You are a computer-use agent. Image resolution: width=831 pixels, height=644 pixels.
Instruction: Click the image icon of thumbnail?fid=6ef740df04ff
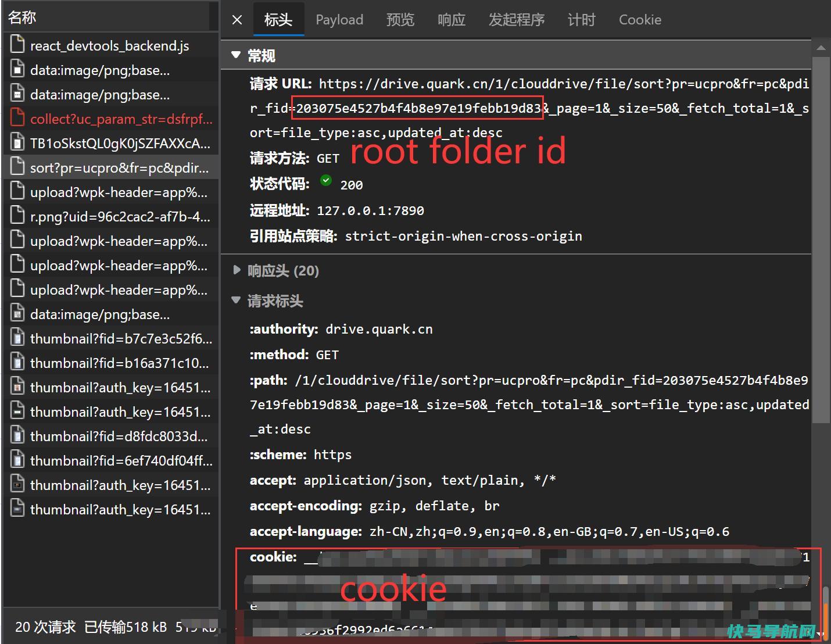(17, 460)
